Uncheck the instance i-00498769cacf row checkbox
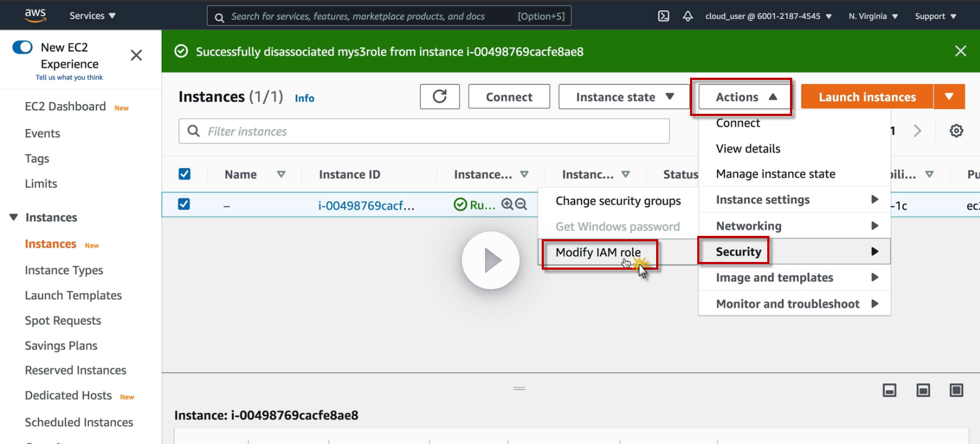Image resolution: width=980 pixels, height=444 pixels. pyautogui.click(x=184, y=204)
